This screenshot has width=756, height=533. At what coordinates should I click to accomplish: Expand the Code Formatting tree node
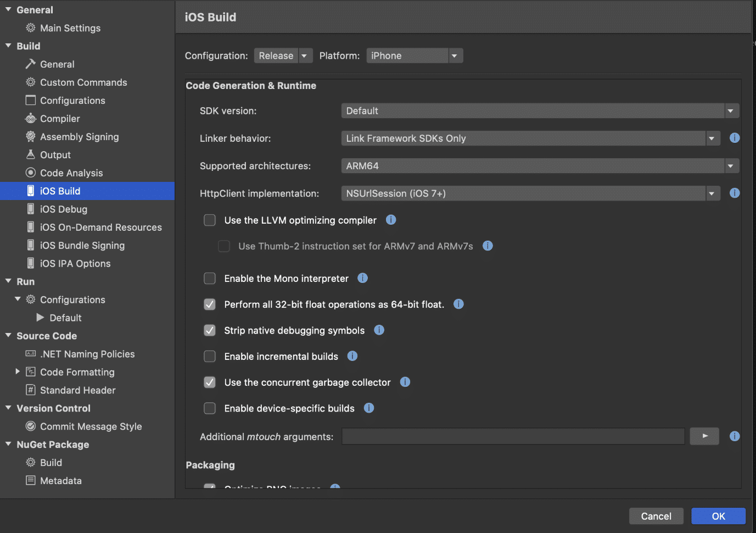(18, 371)
